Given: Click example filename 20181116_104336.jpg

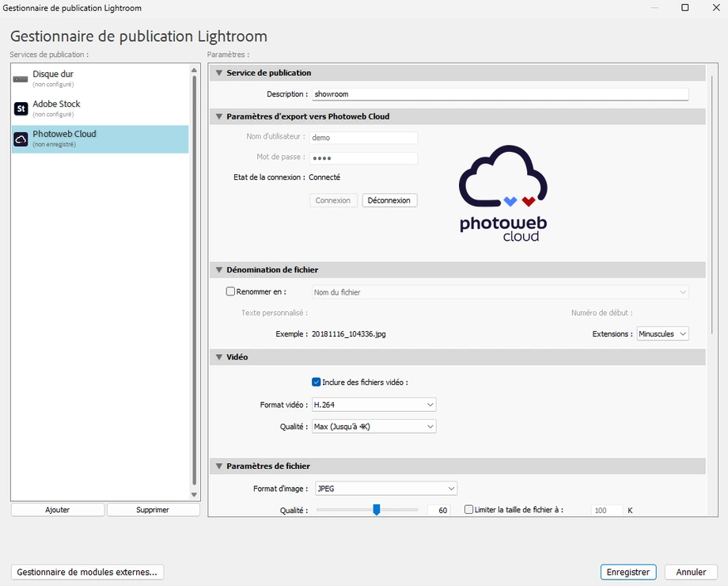Looking at the screenshot, I should pos(349,333).
